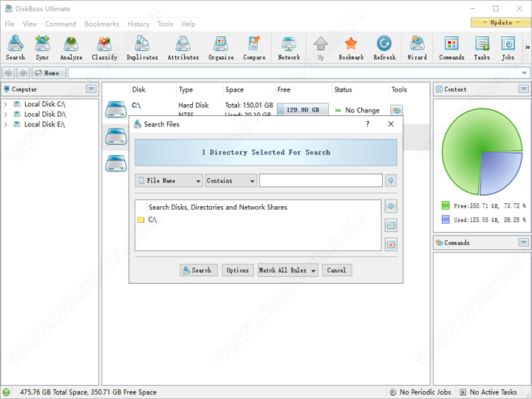
Task: Click No Active Tasks in status bar
Action: coord(488,392)
